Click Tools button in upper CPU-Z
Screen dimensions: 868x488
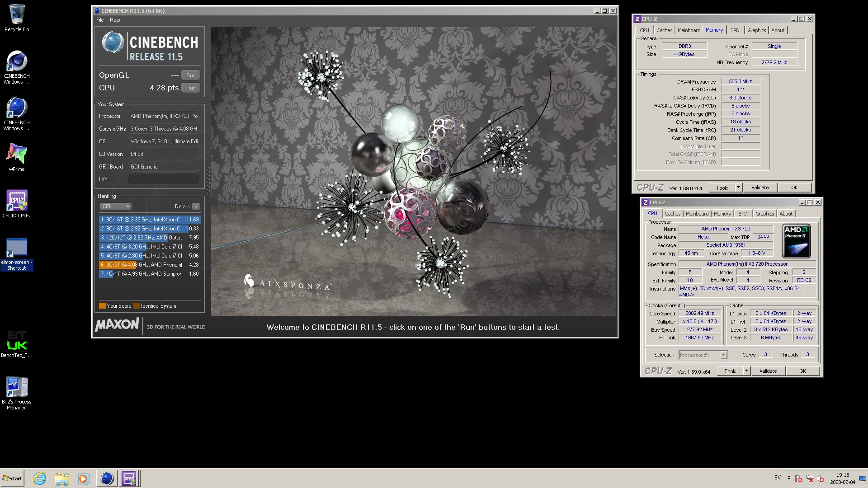point(722,188)
